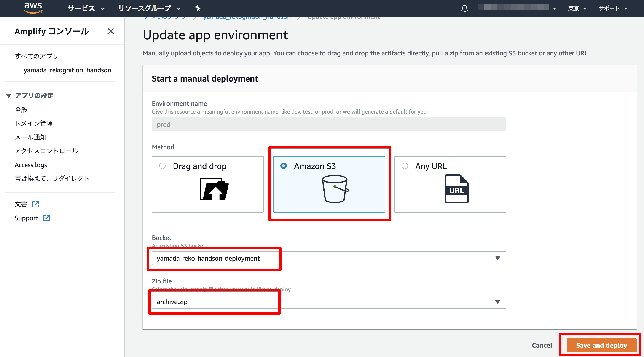Image resolution: width=644 pixels, height=357 pixels.
Task: Open the Bucket selection dropdown
Action: click(x=329, y=258)
